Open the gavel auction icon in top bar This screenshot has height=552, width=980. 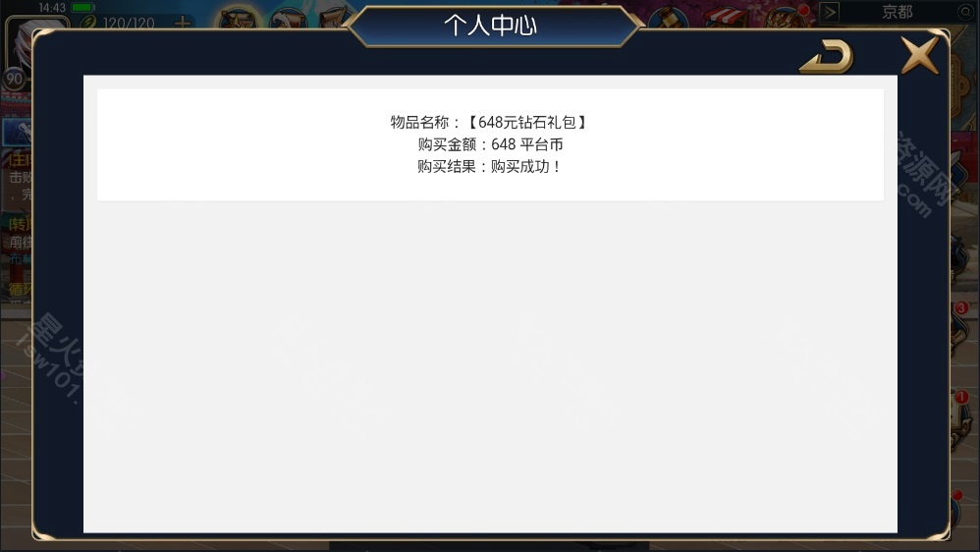(668, 18)
